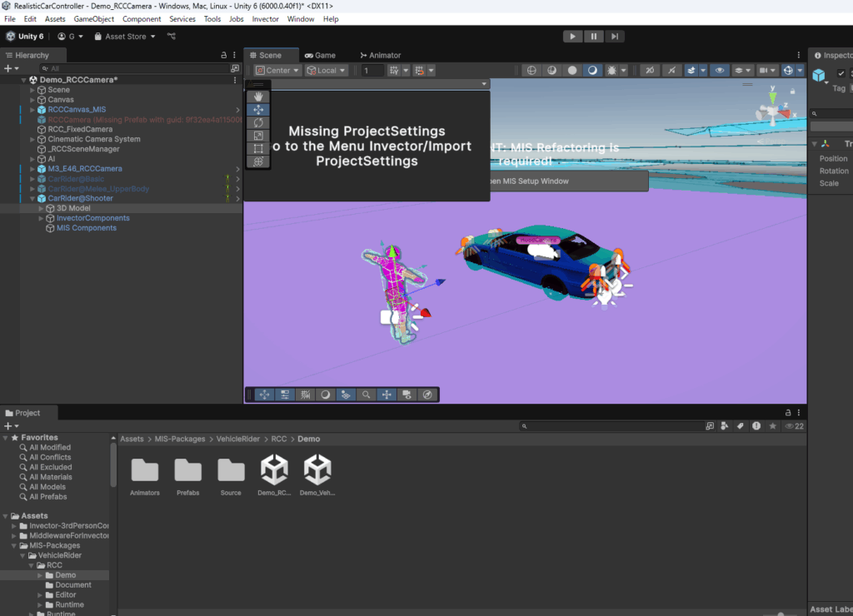Open the Center pivot mode dropdown
This screenshot has width=853, height=616.
tap(277, 71)
